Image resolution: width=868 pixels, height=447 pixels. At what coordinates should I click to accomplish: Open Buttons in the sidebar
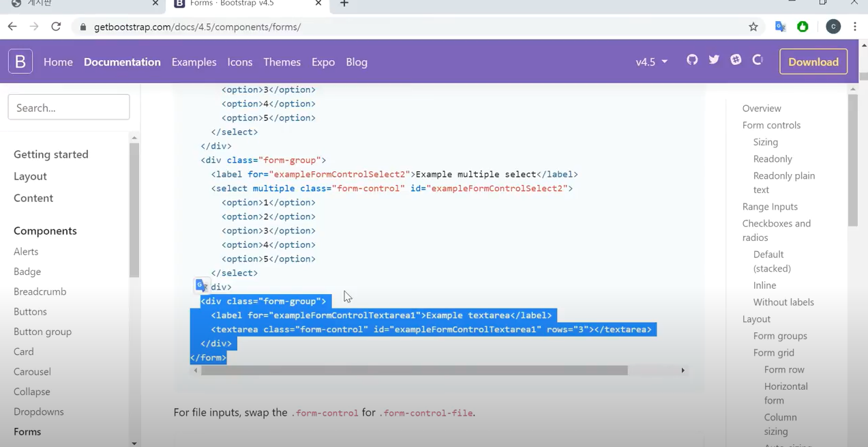[30, 311]
